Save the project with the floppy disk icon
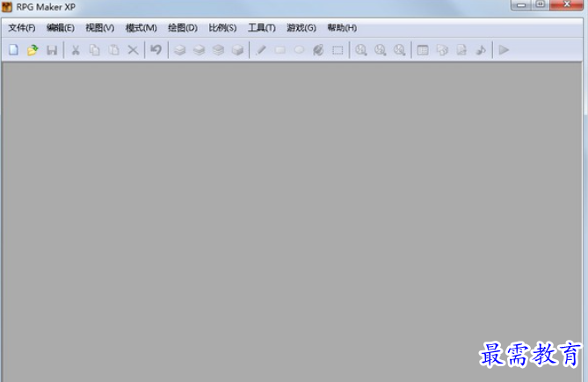The image size is (588, 382). coord(52,50)
